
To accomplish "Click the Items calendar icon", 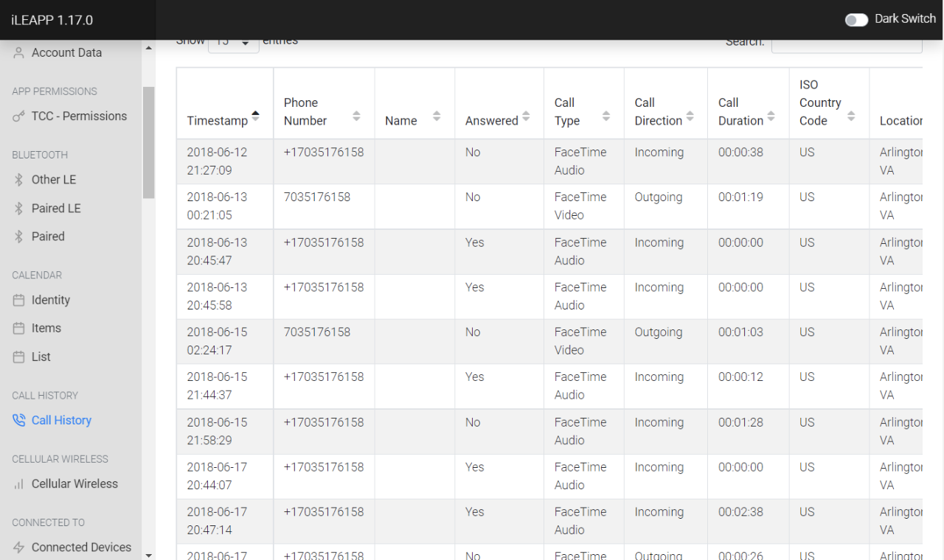I will click(19, 329).
